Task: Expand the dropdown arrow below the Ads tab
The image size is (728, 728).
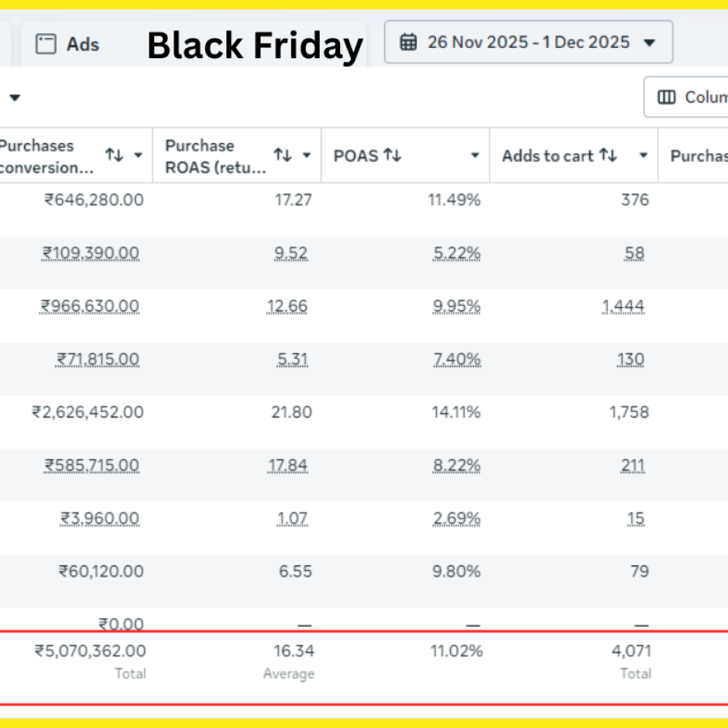Action: (x=15, y=98)
